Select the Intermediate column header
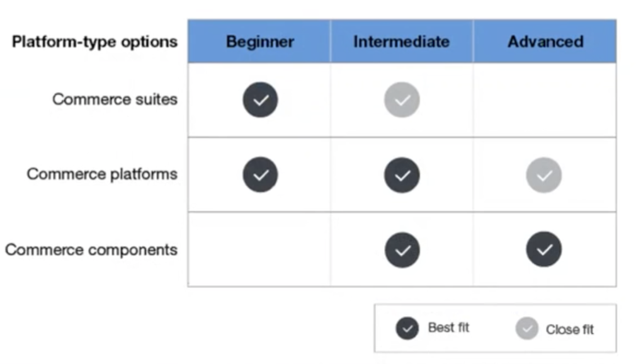Screen dimensions: 636x364 point(402,42)
